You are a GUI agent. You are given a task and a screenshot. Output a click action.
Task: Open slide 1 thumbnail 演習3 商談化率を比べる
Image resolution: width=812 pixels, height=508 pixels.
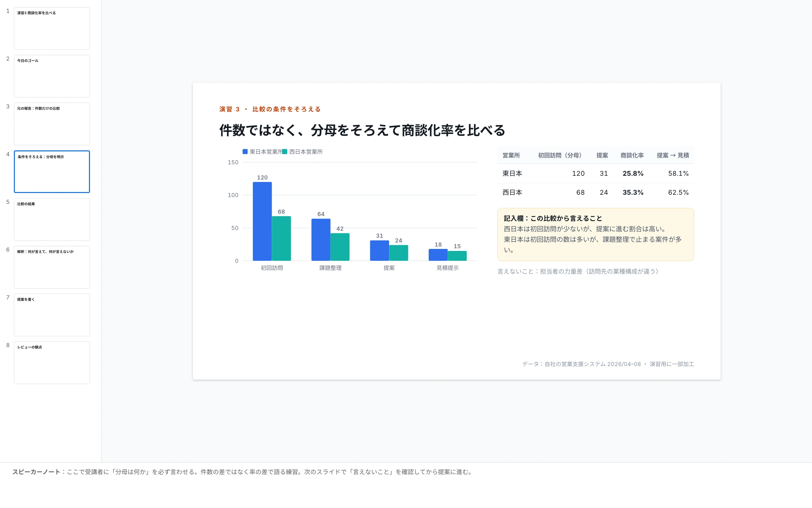pyautogui.click(x=52, y=28)
